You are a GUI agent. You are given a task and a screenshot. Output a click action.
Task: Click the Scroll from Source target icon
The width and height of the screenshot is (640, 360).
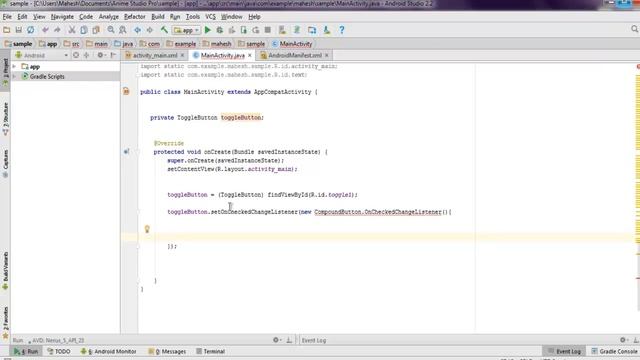pos(76,55)
